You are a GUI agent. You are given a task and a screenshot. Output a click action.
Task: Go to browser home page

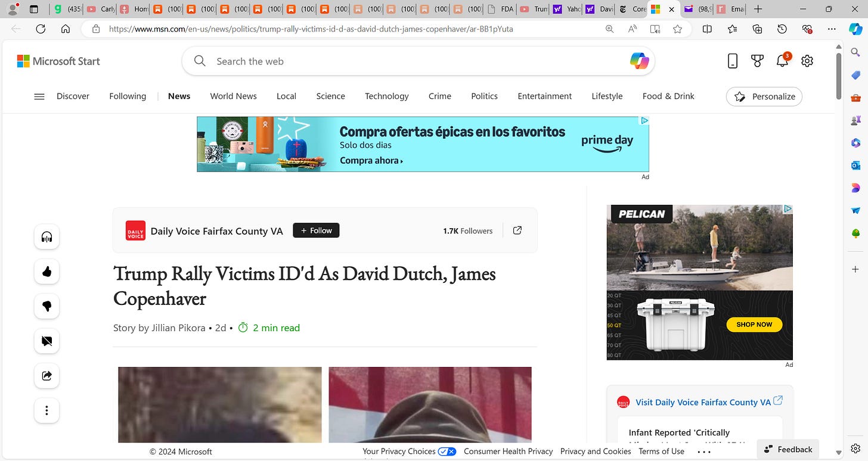click(66, 29)
